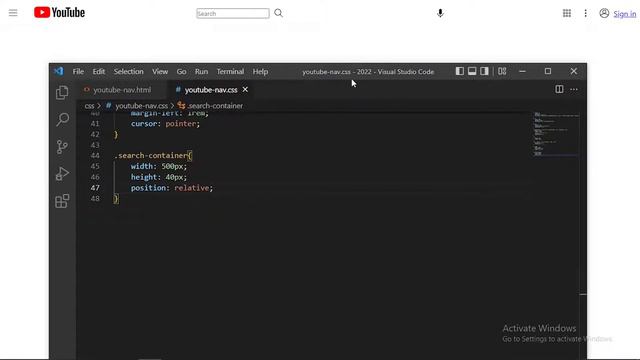The height and width of the screenshot is (360, 640).
Task: Click the account avatar icon beside Sign in
Action: [x=604, y=13]
